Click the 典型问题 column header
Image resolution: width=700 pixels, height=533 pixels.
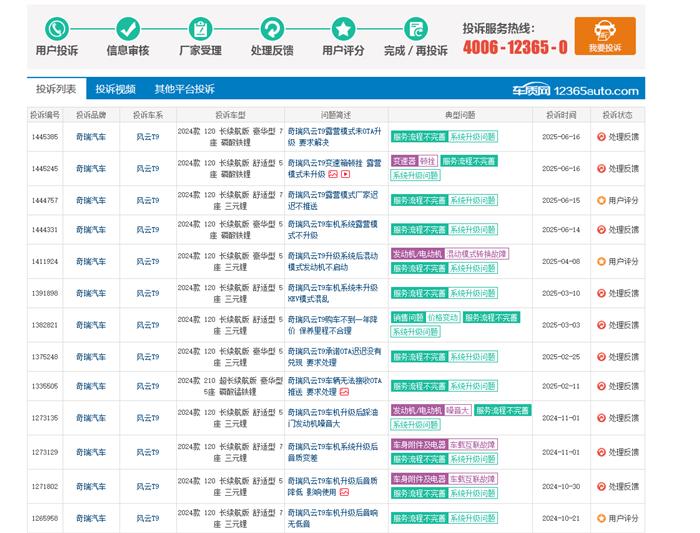point(460,115)
